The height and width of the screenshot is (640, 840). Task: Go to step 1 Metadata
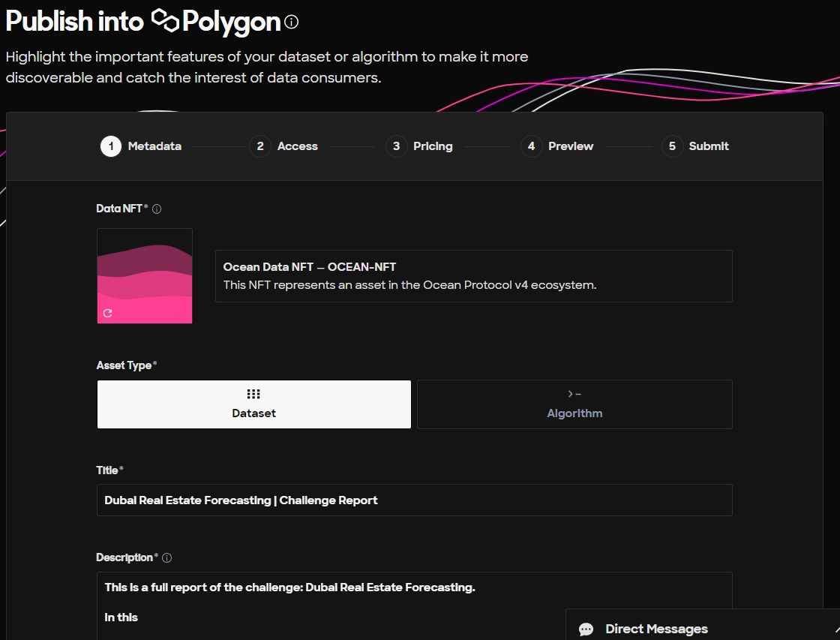[x=141, y=146]
